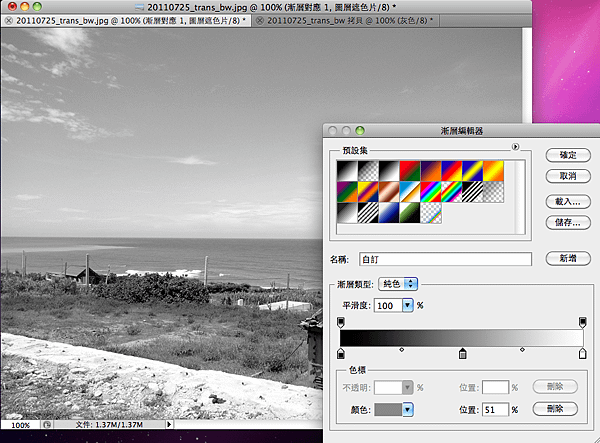Click the presets list vertical scrollbar
This screenshot has height=443, width=600.
pos(520,197)
